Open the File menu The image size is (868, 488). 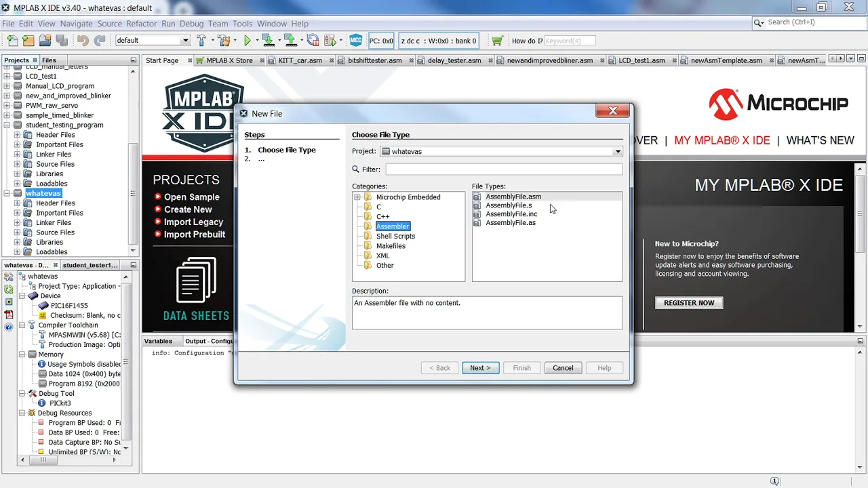8,24
